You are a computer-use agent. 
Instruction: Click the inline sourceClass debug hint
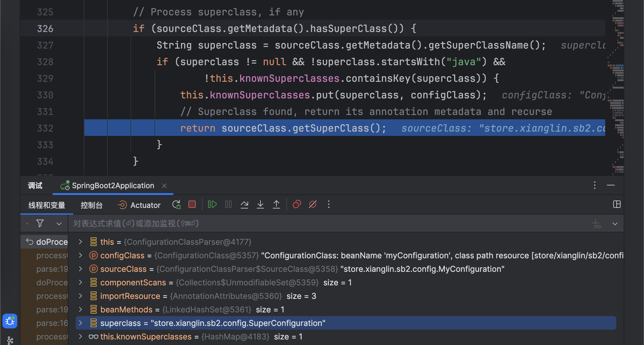click(x=503, y=128)
